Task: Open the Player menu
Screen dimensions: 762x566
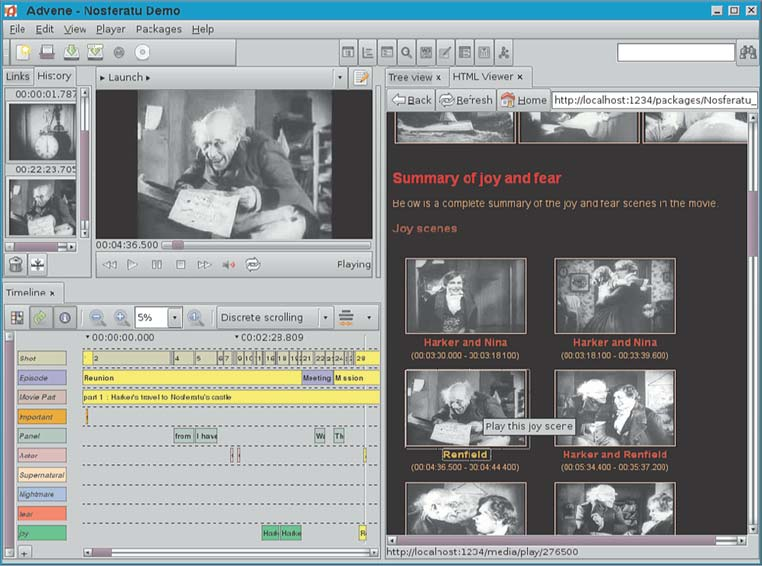Action: click(110, 29)
